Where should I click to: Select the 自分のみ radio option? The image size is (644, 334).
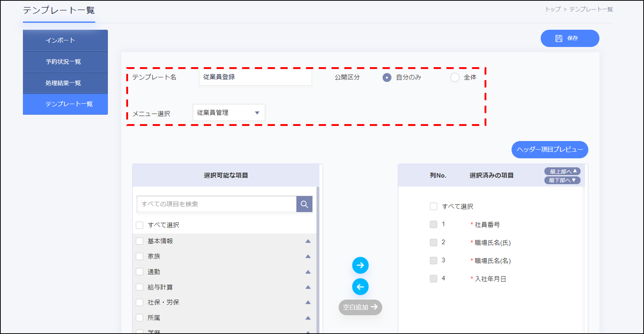[x=387, y=77]
